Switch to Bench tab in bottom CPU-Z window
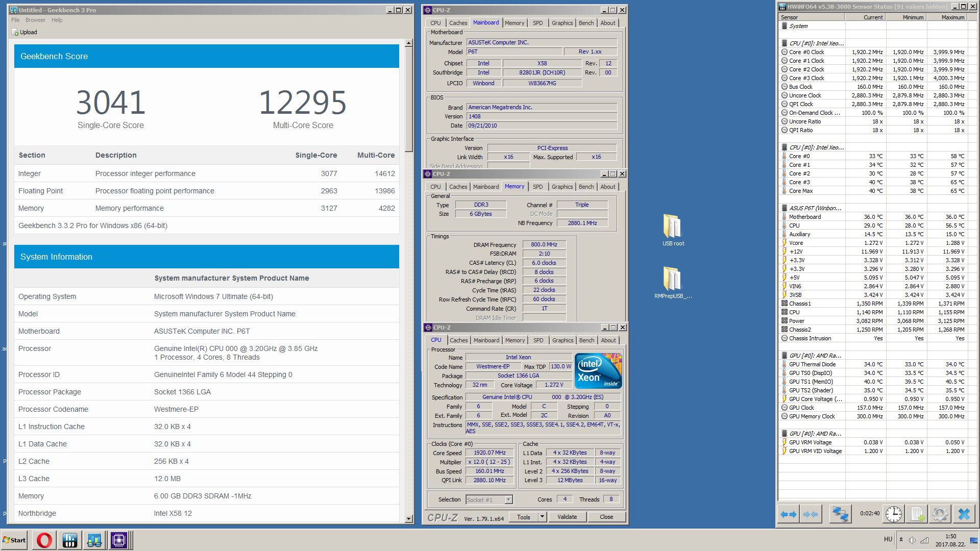The height and width of the screenshot is (551, 980). coord(586,340)
